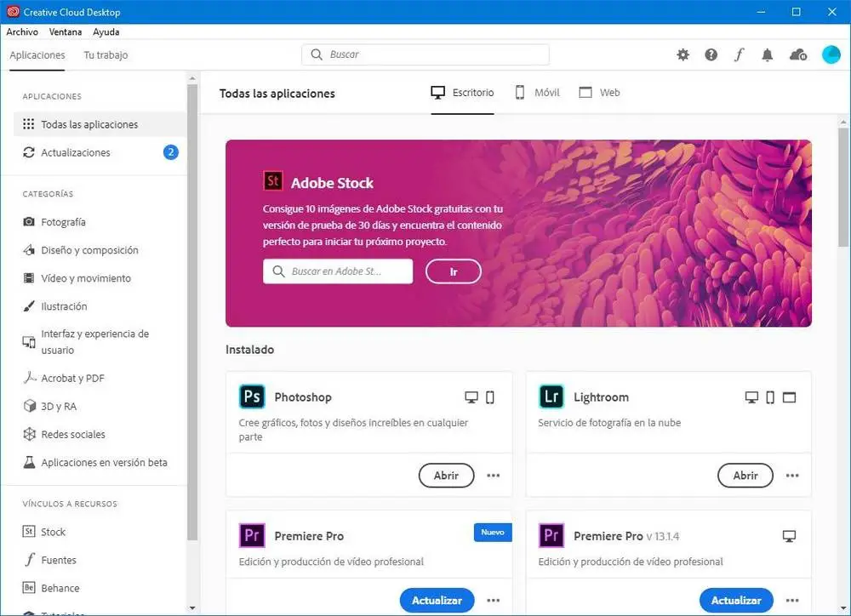The height and width of the screenshot is (616, 851).
Task: Click the Actualizaciones badge showing 2
Action: point(171,152)
